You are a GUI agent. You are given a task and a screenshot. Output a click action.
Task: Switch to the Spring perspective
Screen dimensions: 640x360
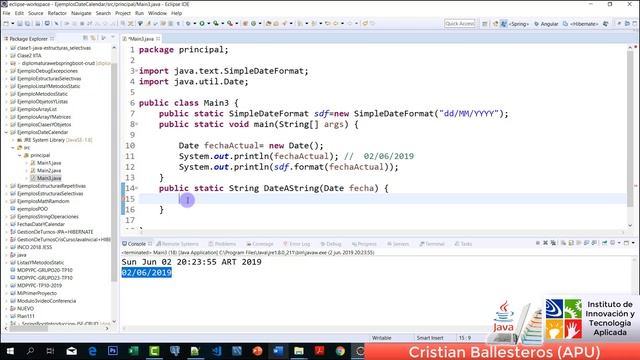pos(516,24)
